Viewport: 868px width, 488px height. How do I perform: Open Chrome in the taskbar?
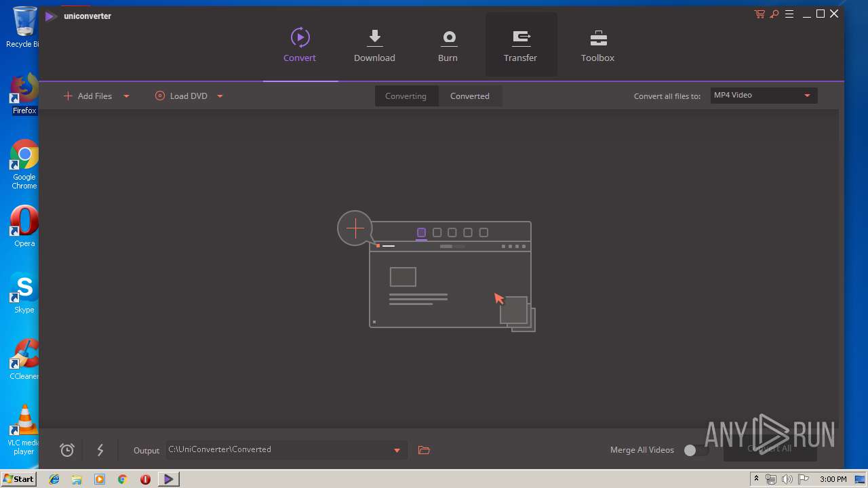pyautogui.click(x=122, y=479)
